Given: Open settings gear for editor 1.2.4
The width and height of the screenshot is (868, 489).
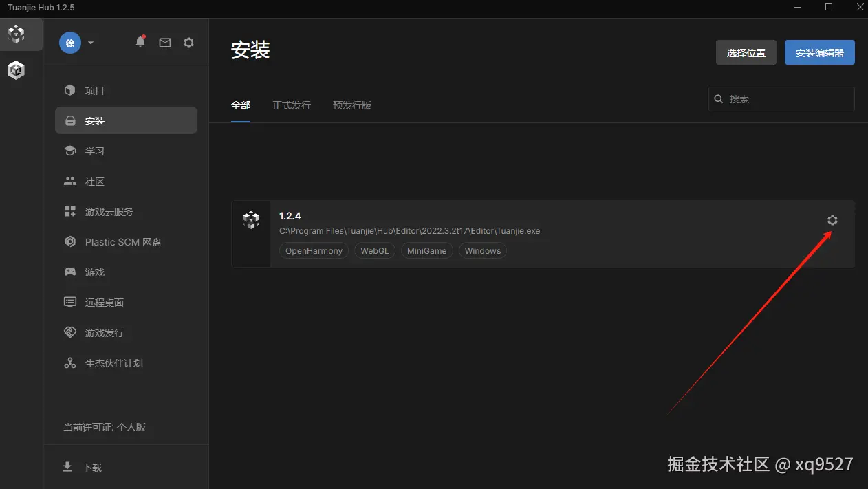Looking at the screenshot, I should tap(832, 220).
